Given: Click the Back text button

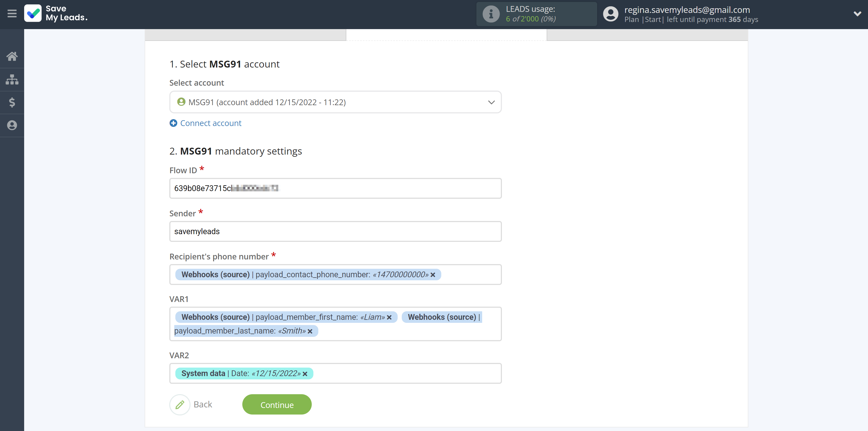Looking at the screenshot, I should 203,404.
